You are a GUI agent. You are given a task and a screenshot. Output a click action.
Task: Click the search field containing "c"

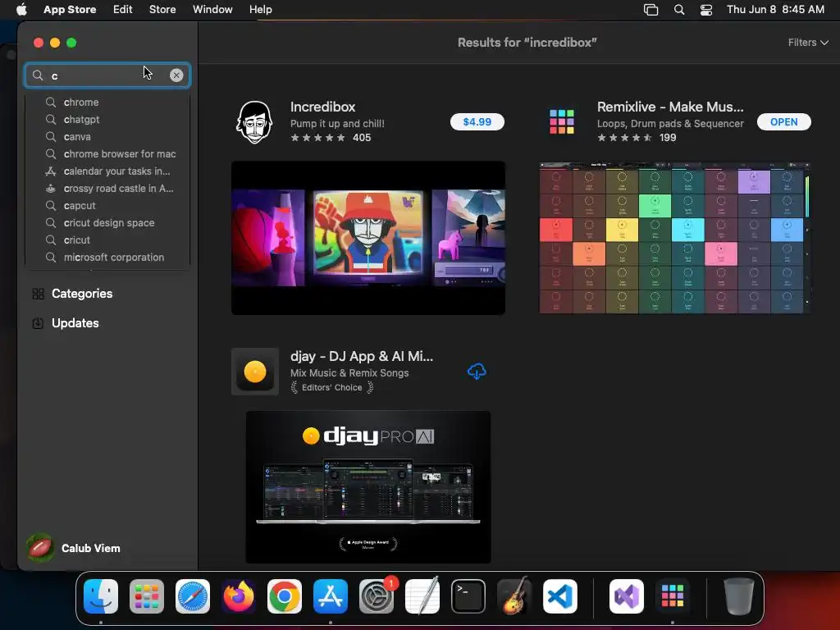[107, 75]
